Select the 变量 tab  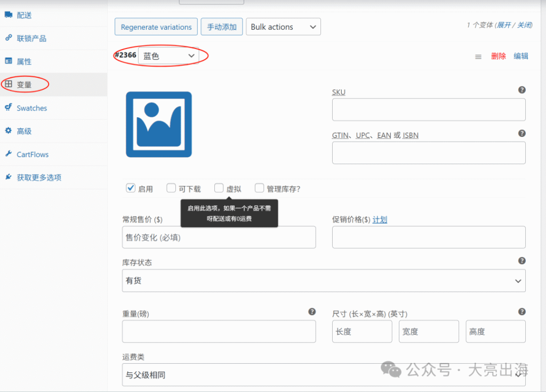point(54,84)
